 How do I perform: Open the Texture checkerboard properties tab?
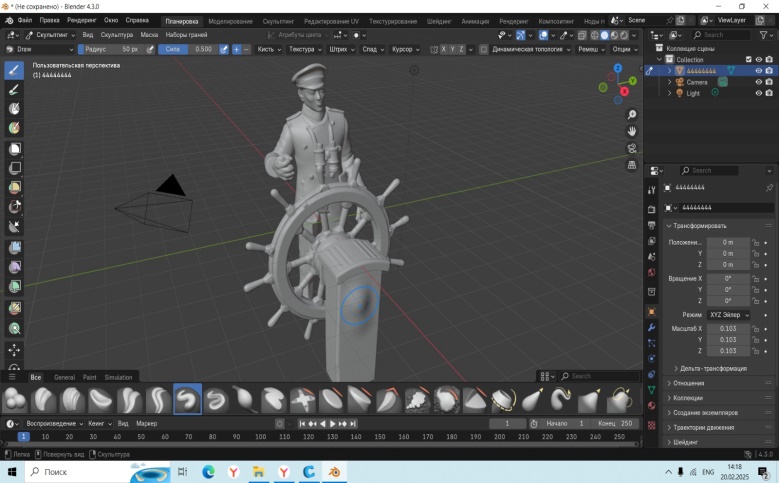pyautogui.click(x=651, y=425)
